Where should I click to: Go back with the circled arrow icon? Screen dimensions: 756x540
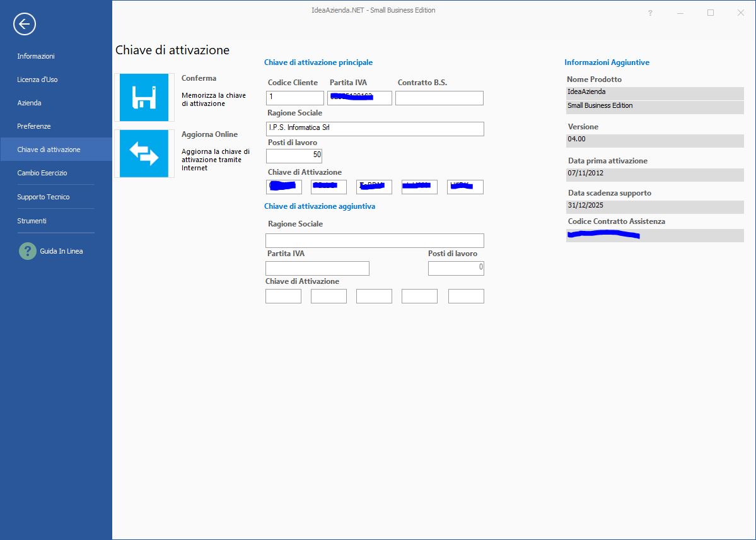[25, 23]
